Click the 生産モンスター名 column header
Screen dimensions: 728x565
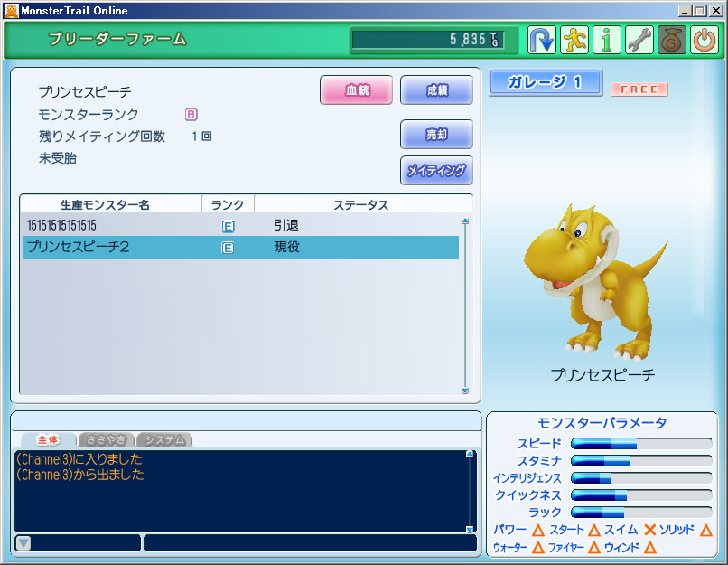106,205
